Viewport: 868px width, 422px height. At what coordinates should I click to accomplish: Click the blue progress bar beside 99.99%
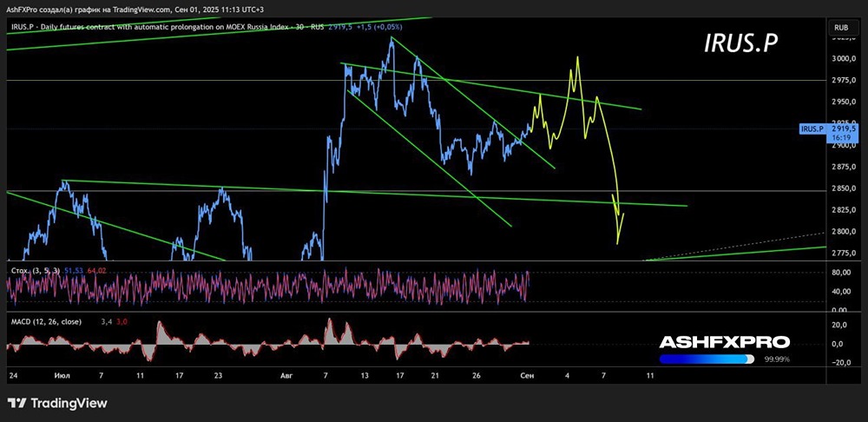707,359
